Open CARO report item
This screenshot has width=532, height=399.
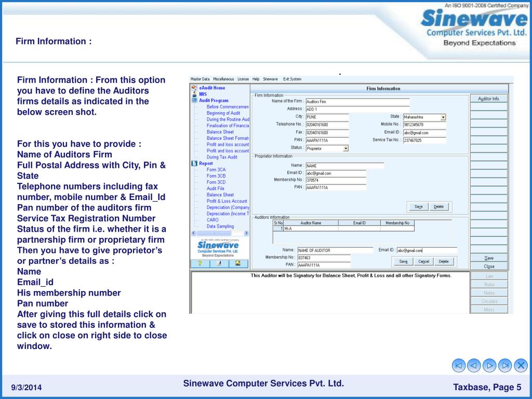[212, 220]
